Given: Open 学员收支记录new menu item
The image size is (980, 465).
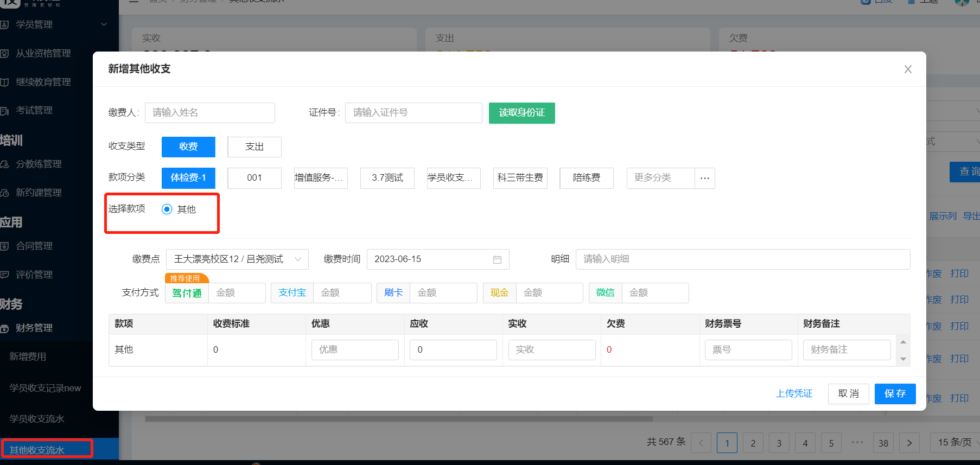Looking at the screenshot, I should point(45,388).
